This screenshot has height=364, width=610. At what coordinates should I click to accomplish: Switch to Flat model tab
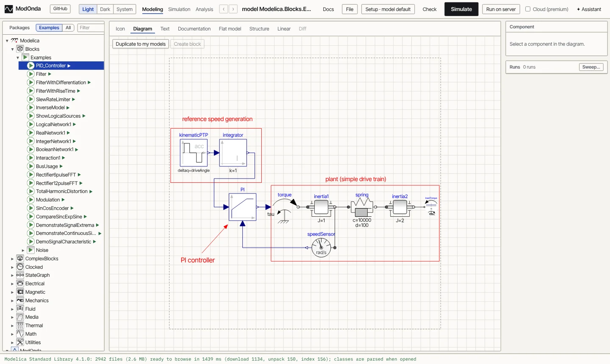point(230,29)
